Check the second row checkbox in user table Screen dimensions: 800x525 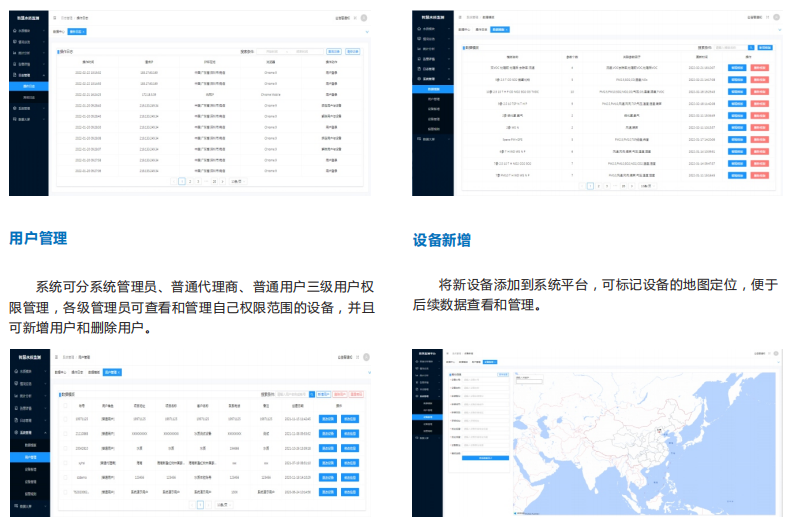[62, 433]
